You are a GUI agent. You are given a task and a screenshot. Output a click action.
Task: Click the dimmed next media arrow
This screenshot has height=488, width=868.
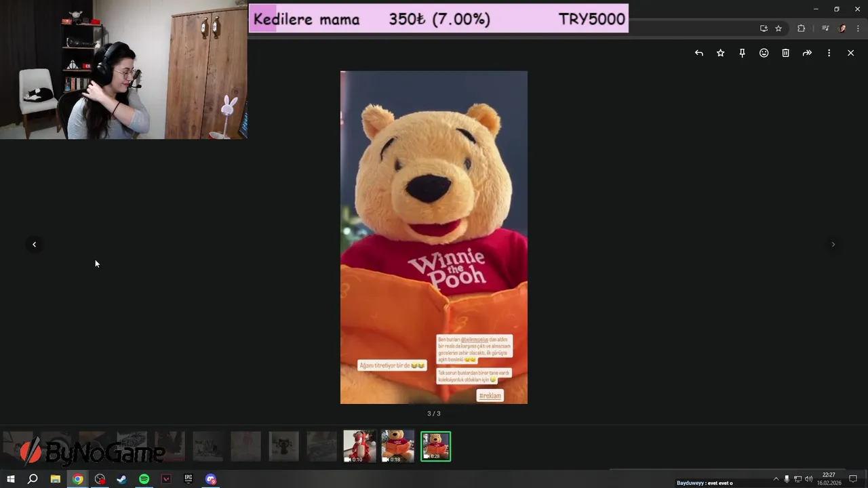pos(833,245)
